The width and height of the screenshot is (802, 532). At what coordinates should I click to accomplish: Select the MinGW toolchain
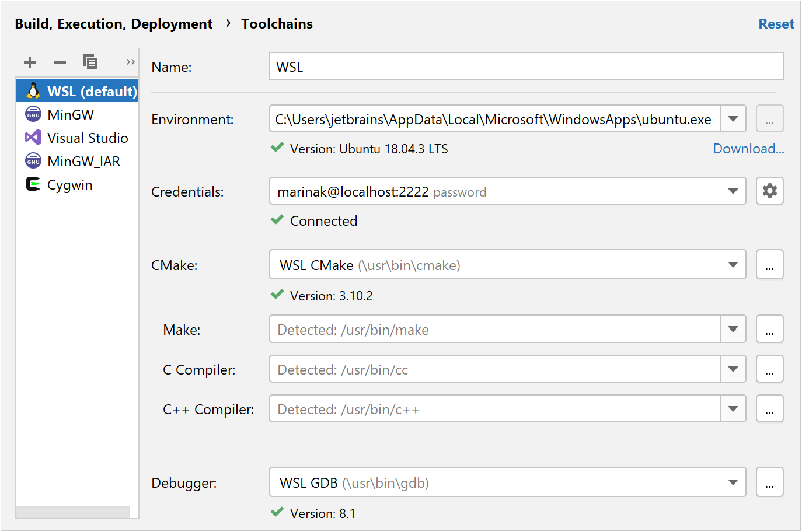77,114
